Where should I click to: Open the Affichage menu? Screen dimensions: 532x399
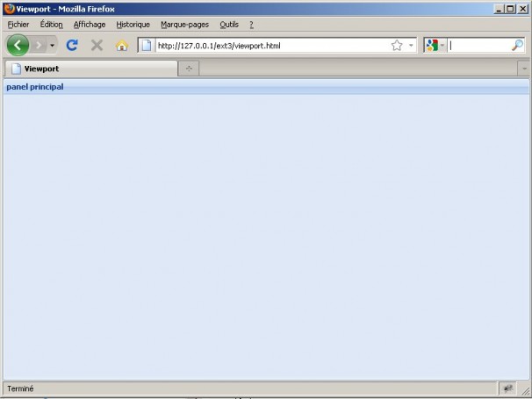[89, 25]
